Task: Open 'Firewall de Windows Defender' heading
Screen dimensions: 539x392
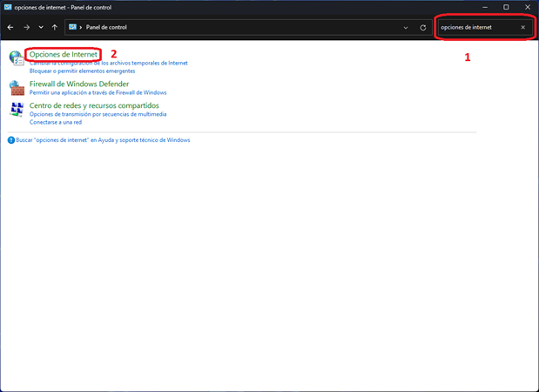Action: (x=79, y=84)
